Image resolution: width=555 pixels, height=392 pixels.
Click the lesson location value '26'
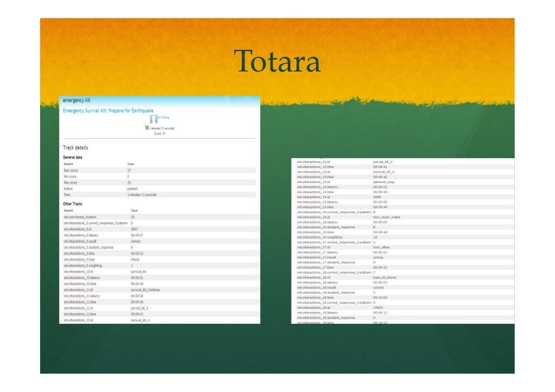click(x=133, y=217)
